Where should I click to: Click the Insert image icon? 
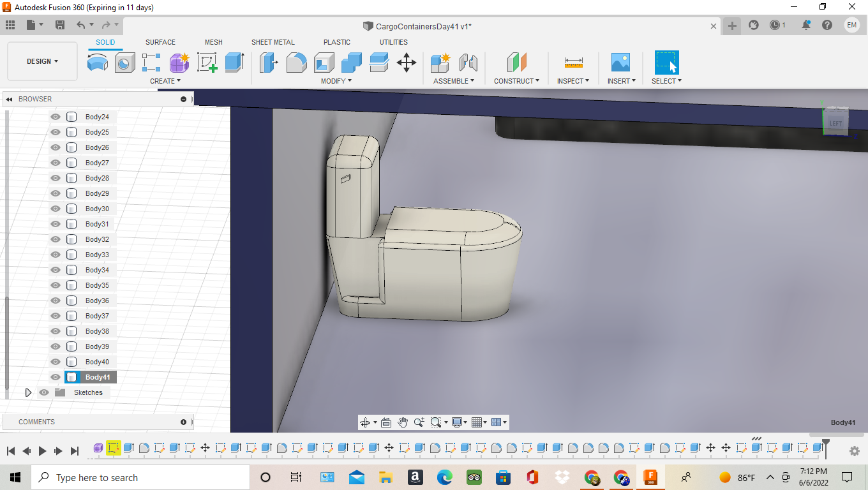(x=620, y=63)
